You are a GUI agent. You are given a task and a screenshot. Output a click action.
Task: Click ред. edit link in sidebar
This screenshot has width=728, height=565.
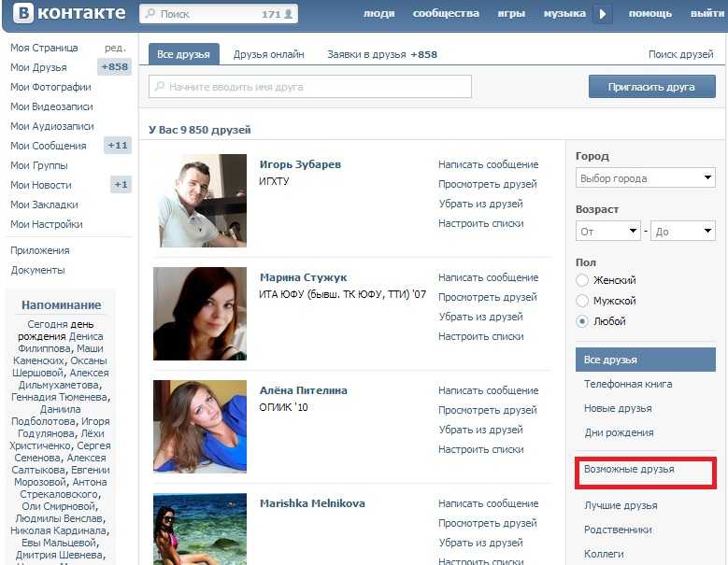[115, 48]
